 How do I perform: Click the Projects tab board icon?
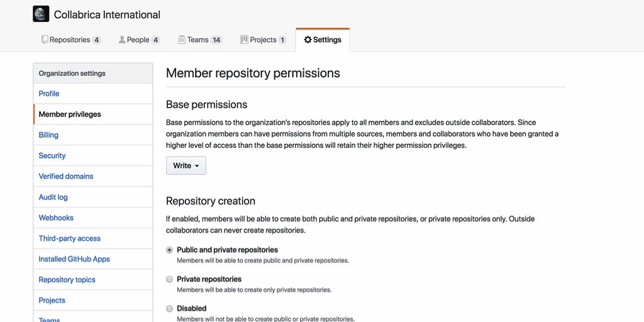(244, 40)
